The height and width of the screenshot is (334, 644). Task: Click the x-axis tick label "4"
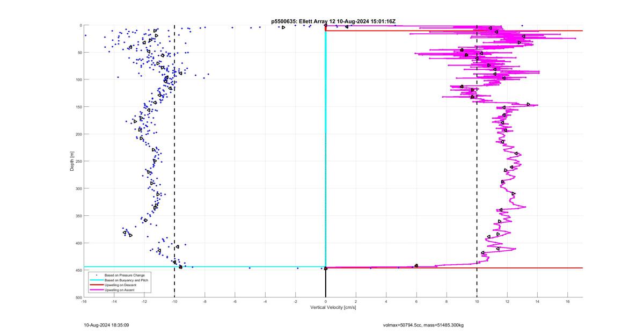(386, 302)
